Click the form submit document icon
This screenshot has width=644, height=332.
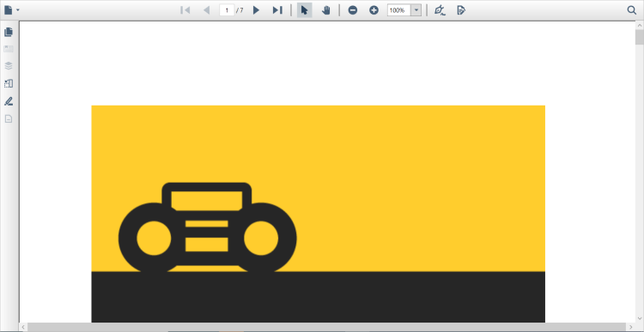(461, 10)
